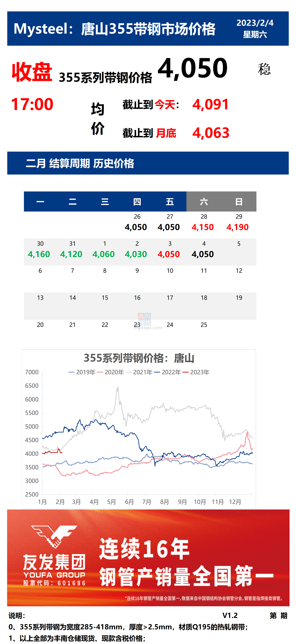Click the YOUFA GROUP English name
Screen dimensions: 296x644
point(54,575)
